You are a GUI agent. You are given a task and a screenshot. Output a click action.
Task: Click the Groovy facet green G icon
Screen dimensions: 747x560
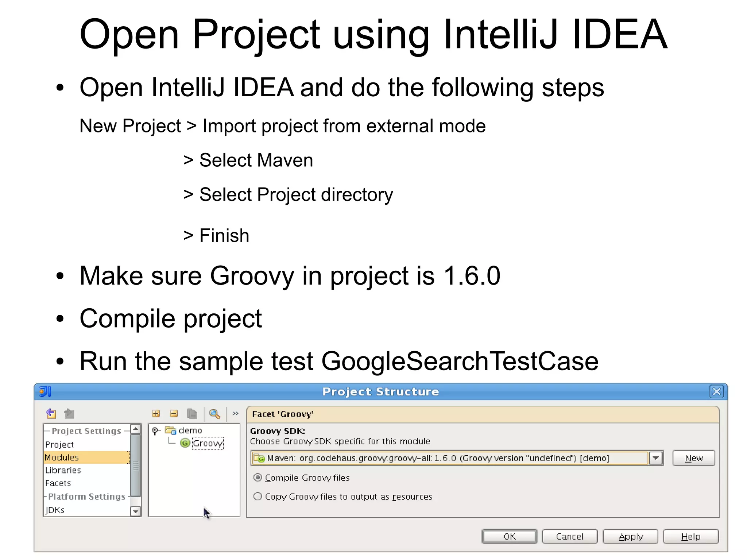[x=185, y=443]
